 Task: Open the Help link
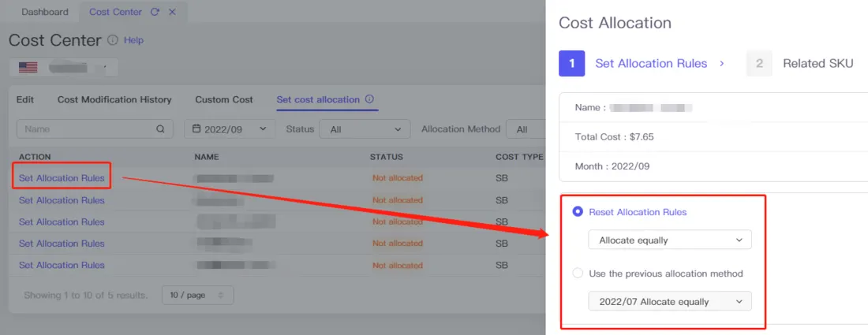click(133, 40)
